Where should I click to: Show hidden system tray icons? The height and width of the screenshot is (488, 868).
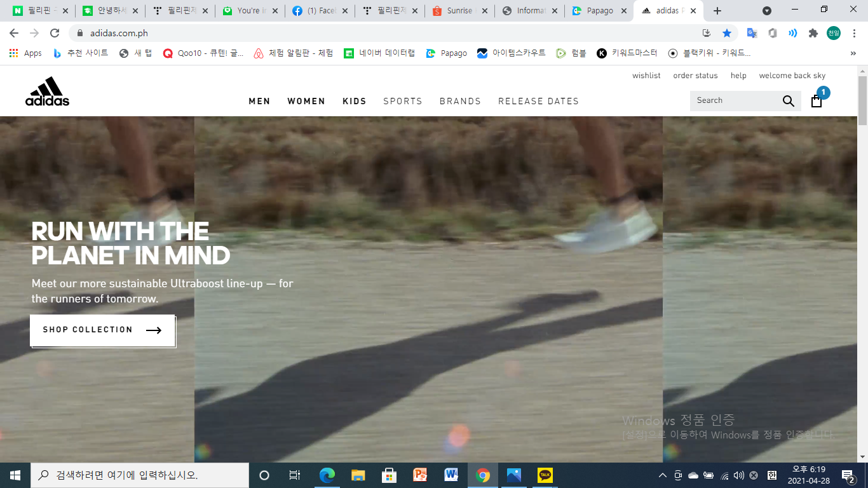coord(663,475)
